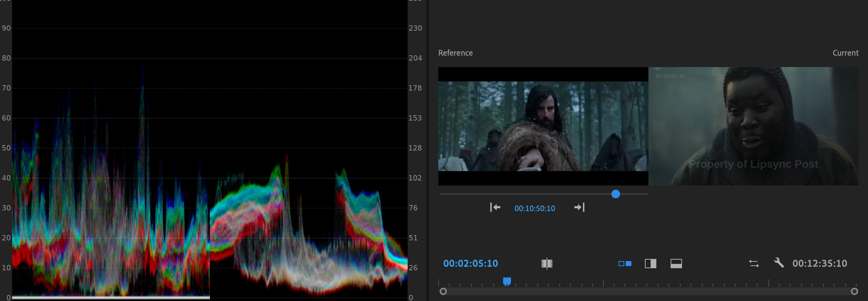Open wrench settings menu
868x301 pixels.
pyautogui.click(x=779, y=263)
